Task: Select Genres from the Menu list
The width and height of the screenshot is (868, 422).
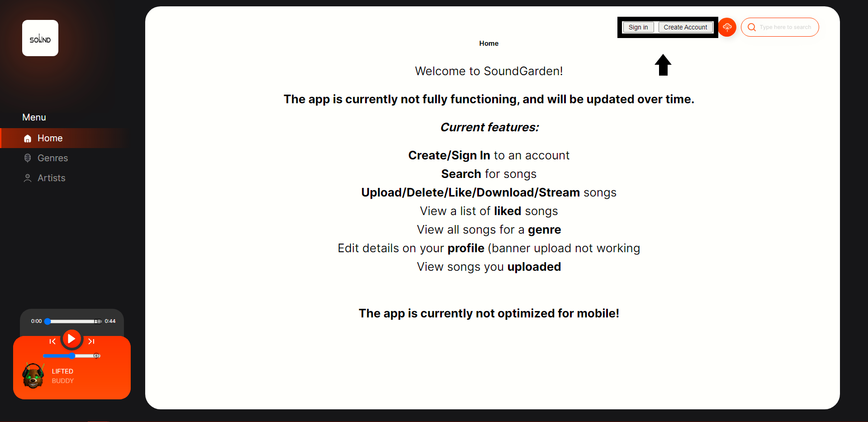Action: pos(52,158)
